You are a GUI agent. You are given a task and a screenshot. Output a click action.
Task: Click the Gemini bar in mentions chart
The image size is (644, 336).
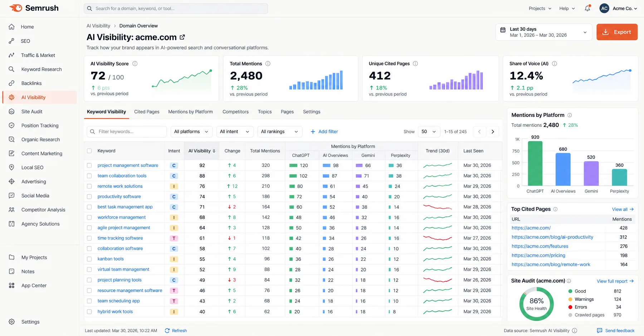point(591,173)
